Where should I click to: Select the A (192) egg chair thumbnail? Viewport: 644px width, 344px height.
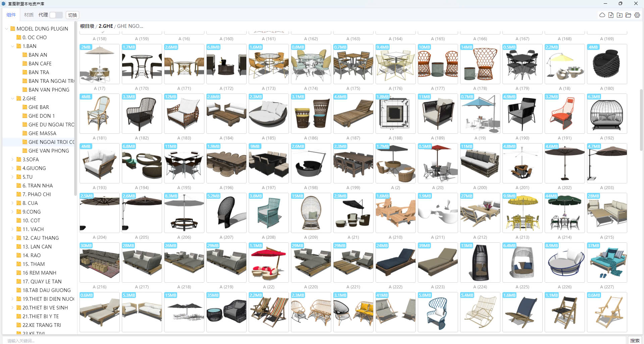[607, 114]
